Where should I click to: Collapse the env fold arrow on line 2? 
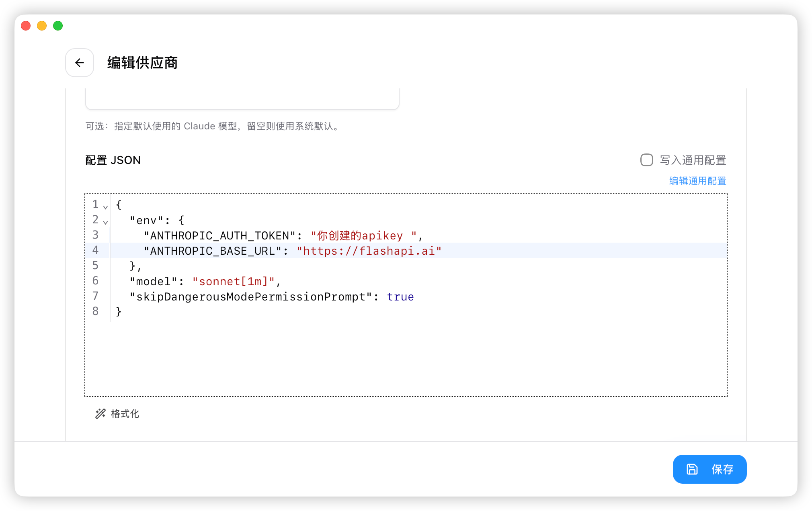click(105, 222)
